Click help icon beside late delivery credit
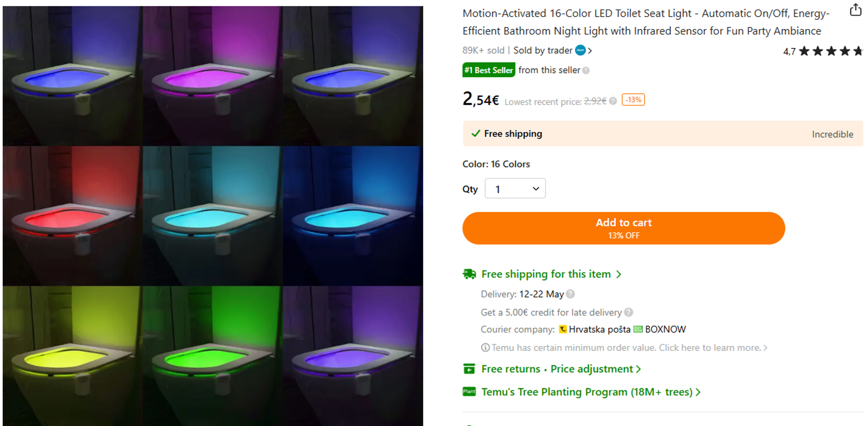 629,312
